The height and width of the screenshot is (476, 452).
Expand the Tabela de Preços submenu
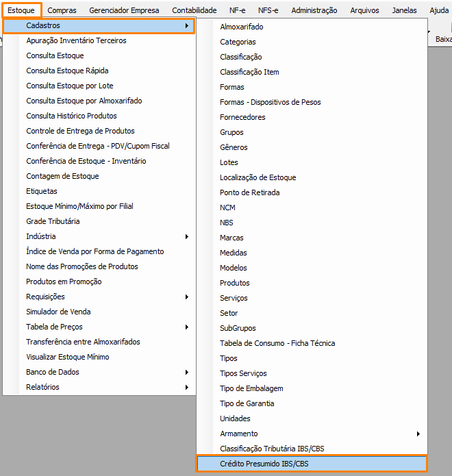99,327
